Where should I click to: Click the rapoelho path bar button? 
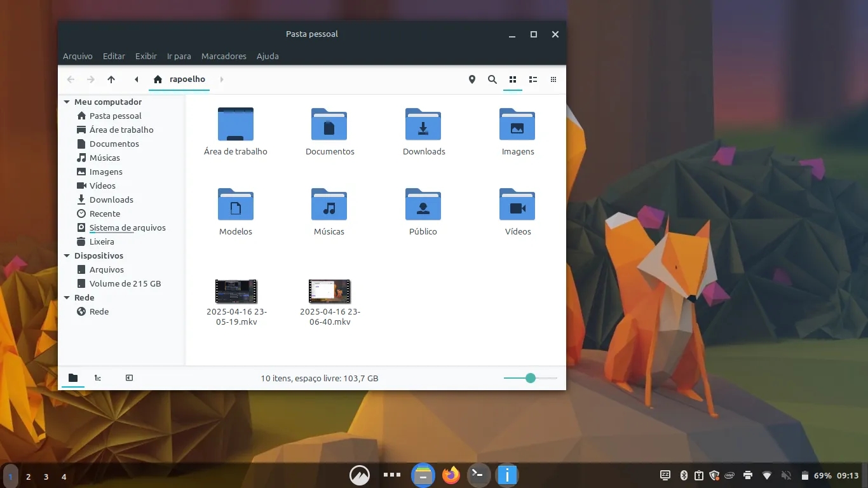(180, 79)
